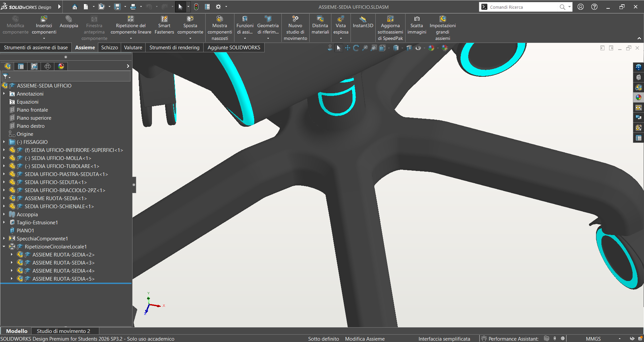Click Inserisci componenti button
644x342 pixels.
coord(44,26)
